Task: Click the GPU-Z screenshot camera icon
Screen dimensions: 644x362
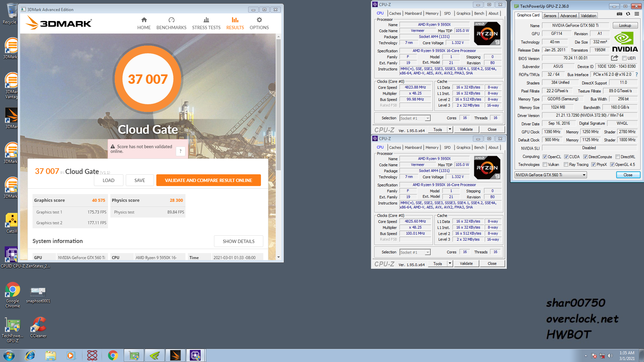Action: point(620,14)
